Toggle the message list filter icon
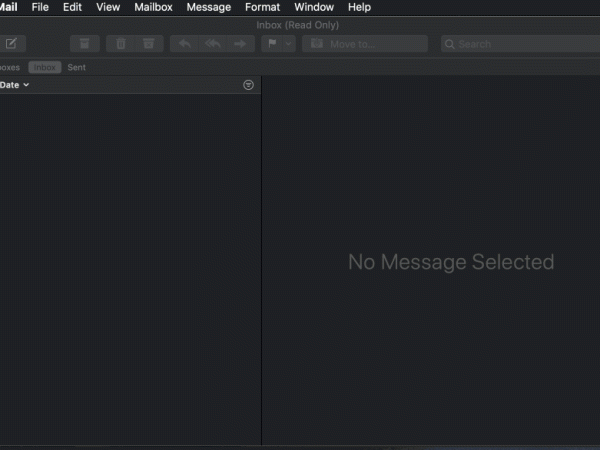Viewport: 600px width, 450px height. [x=248, y=85]
